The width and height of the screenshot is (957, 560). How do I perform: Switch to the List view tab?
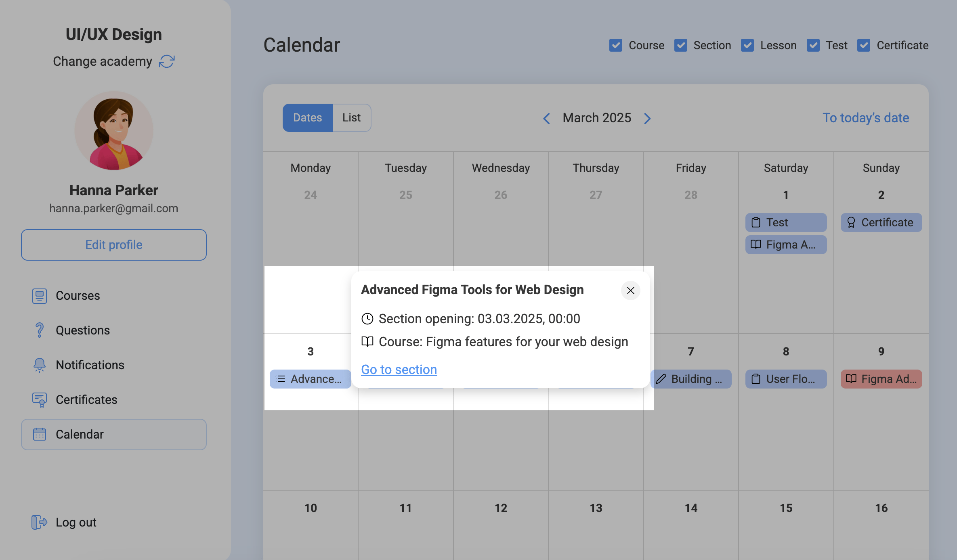pyautogui.click(x=351, y=118)
